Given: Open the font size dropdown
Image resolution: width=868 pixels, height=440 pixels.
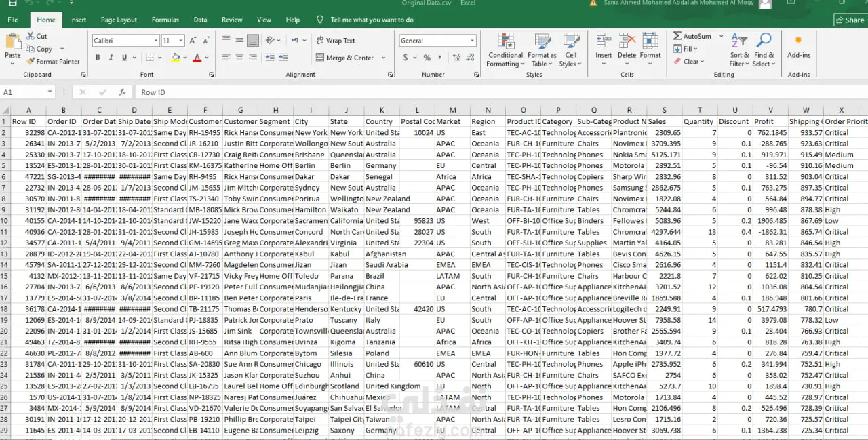Looking at the screenshot, I should coord(181,41).
